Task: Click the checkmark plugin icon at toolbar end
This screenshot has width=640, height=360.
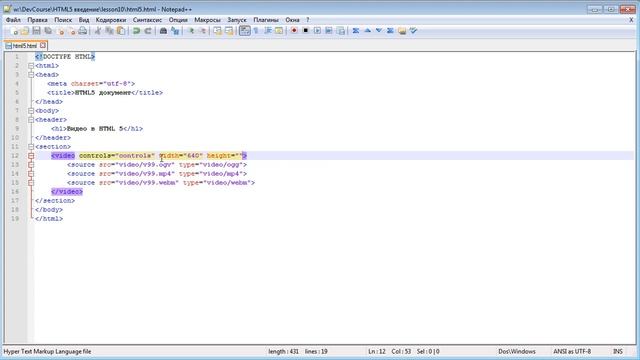Action: (413, 31)
